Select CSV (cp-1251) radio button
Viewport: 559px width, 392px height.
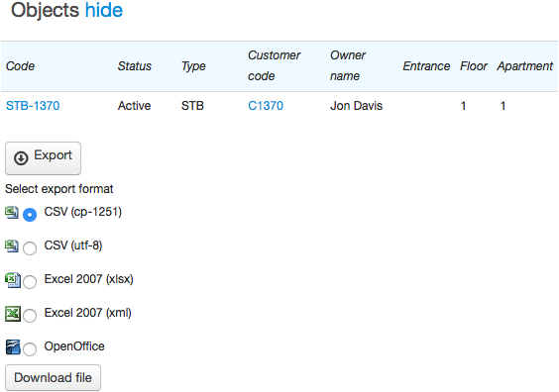coord(30,215)
